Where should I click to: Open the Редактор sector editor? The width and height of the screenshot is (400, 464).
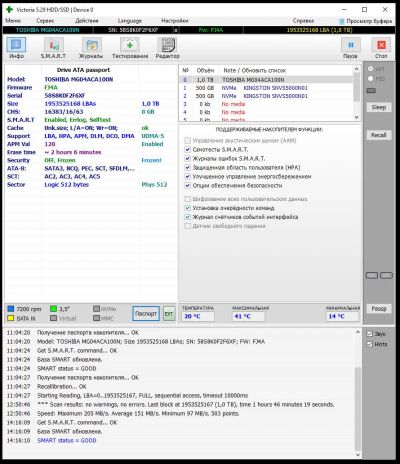(167, 48)
